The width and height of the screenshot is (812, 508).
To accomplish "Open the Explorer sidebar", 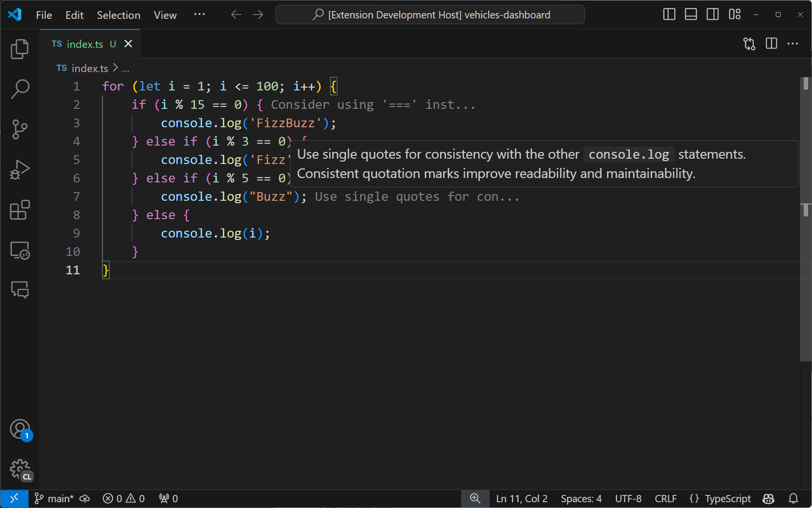I will click(x=19, y=49).
